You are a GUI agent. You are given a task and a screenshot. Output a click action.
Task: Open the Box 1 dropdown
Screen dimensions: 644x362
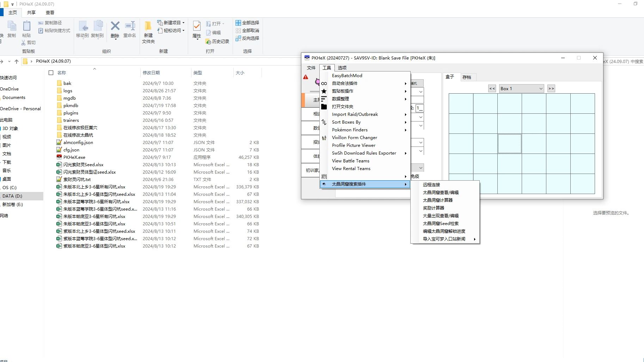[541, 89]
